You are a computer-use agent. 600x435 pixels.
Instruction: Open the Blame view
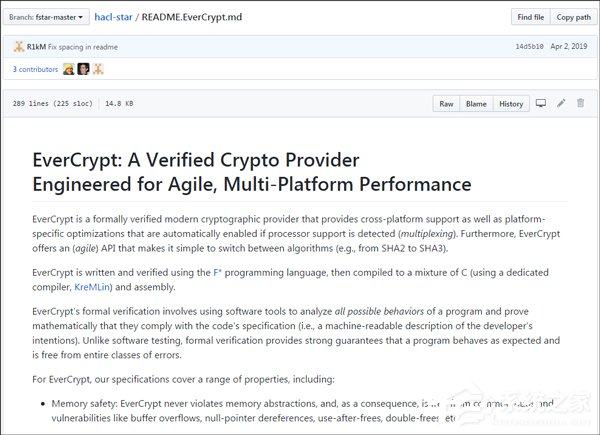click(x=476, y=103)
